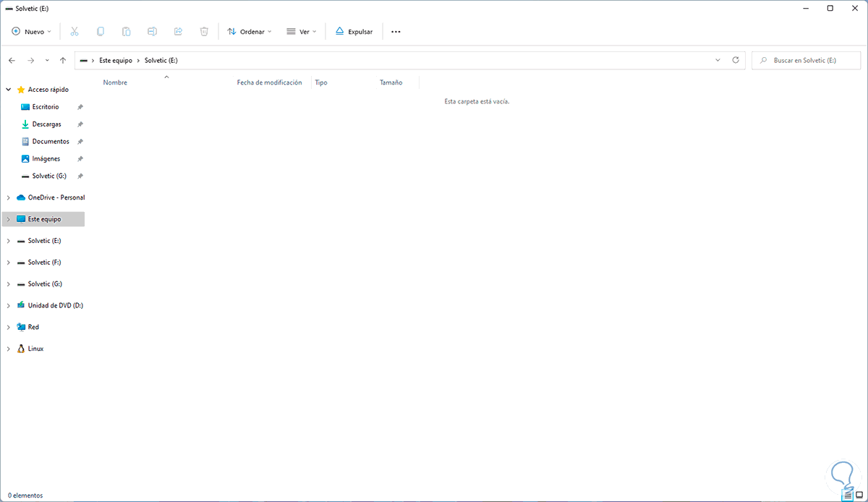Unpin Descargas using its pin icon
This screenshot has height=502, width=868.
(80, 124)
